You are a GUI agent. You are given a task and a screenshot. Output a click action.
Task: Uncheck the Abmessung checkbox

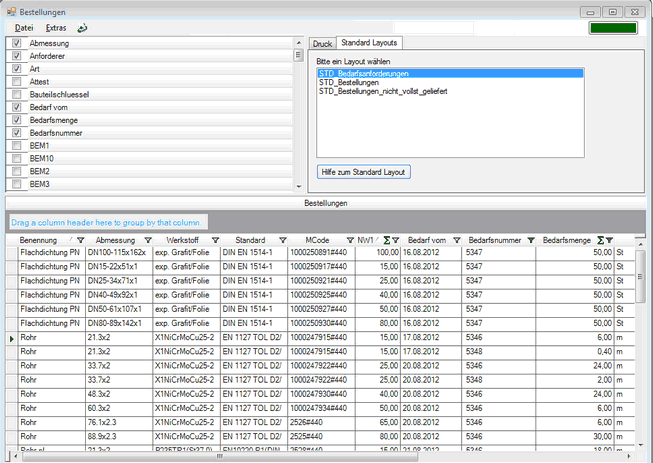coord(16,45)
